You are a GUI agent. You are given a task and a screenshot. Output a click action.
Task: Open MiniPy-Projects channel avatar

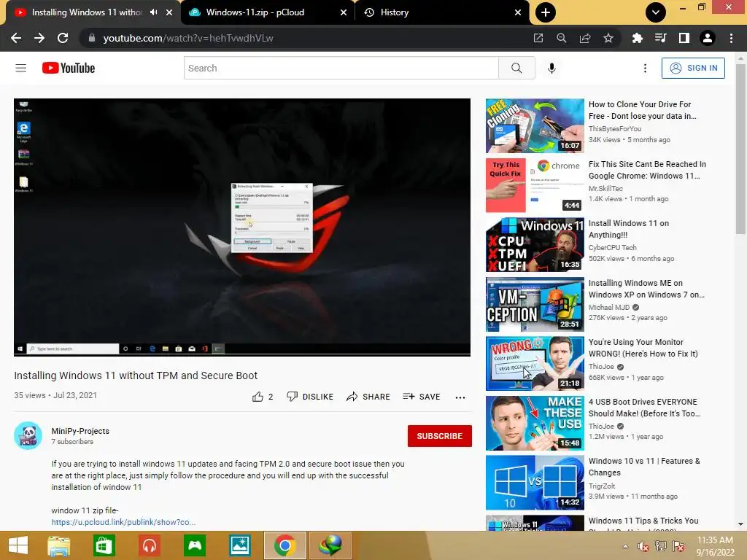coord(28,436)
